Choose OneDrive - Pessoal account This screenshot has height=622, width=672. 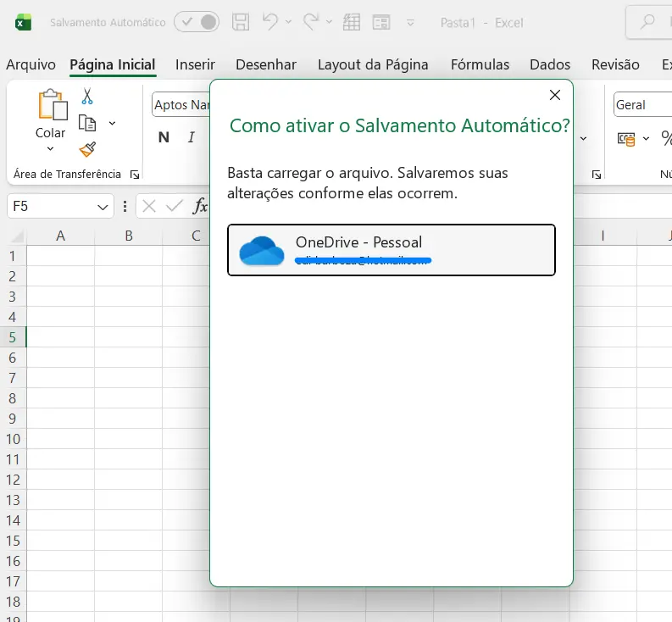pos(392,250)
